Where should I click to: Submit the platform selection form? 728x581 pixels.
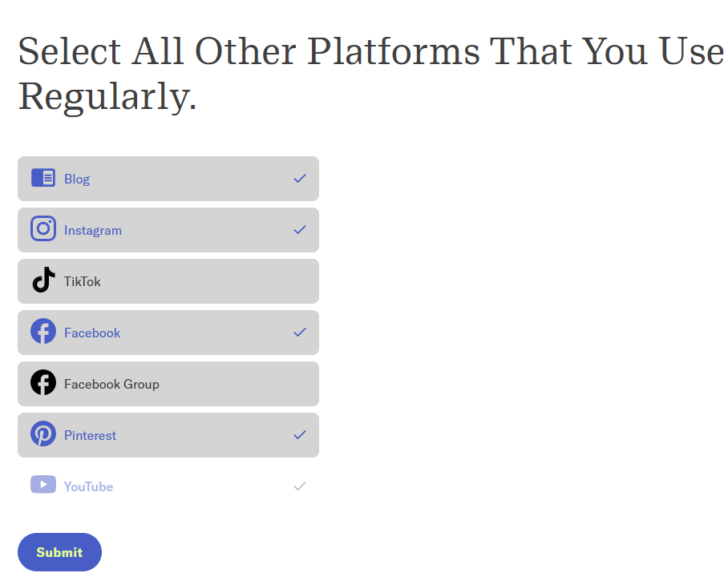(x=59, y=552)
